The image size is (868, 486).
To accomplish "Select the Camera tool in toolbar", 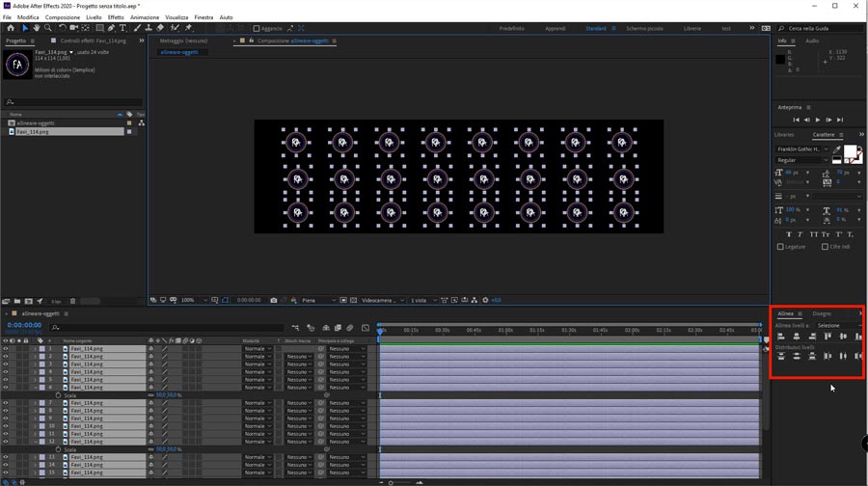I will click(73, 28).
